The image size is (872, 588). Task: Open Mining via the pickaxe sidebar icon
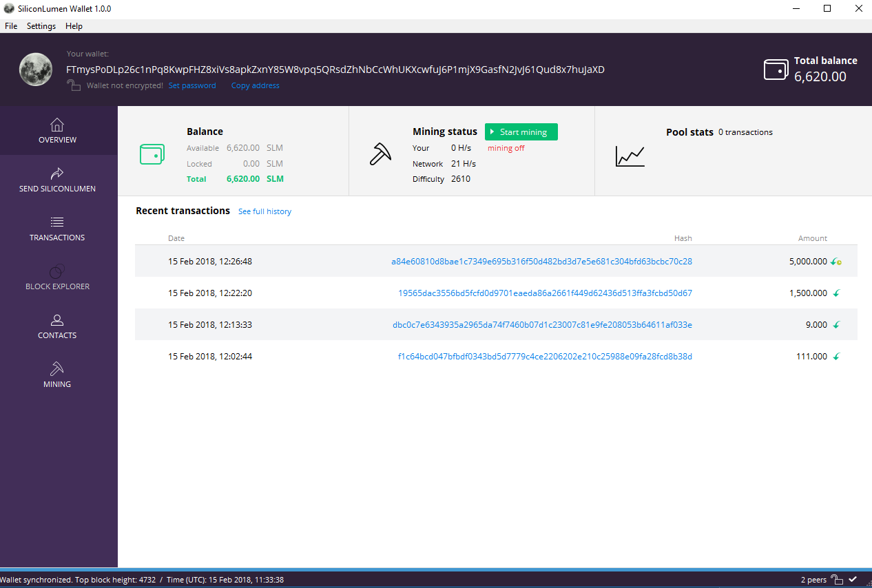click(x=57, y=368)
